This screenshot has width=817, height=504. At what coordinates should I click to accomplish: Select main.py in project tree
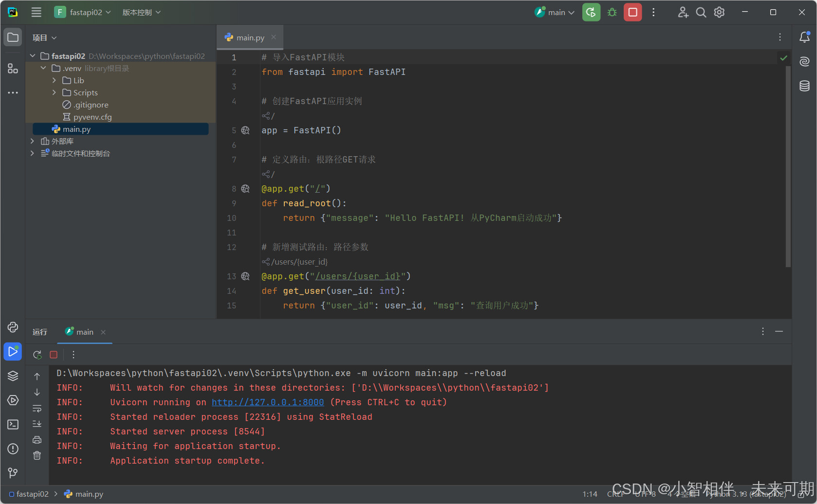tap(120, 129)
